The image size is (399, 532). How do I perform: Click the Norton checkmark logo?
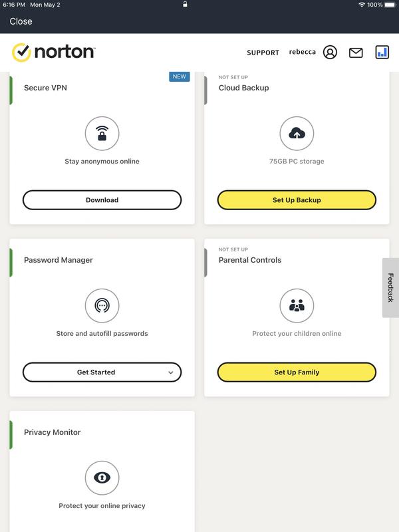(x=22, y=53)
